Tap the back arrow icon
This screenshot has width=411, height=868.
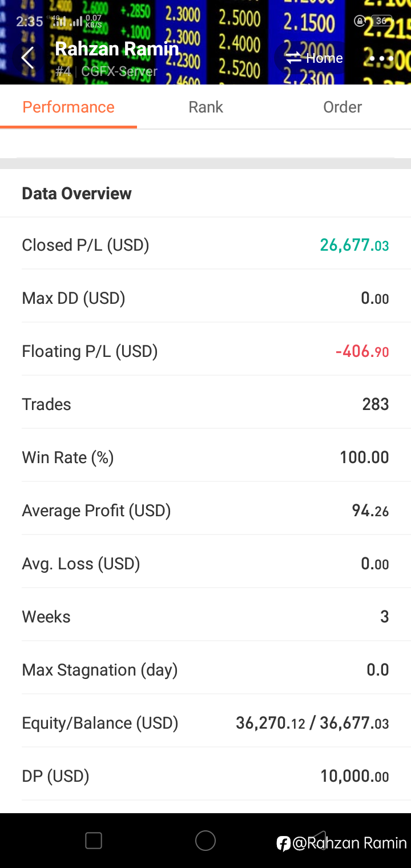27,58
